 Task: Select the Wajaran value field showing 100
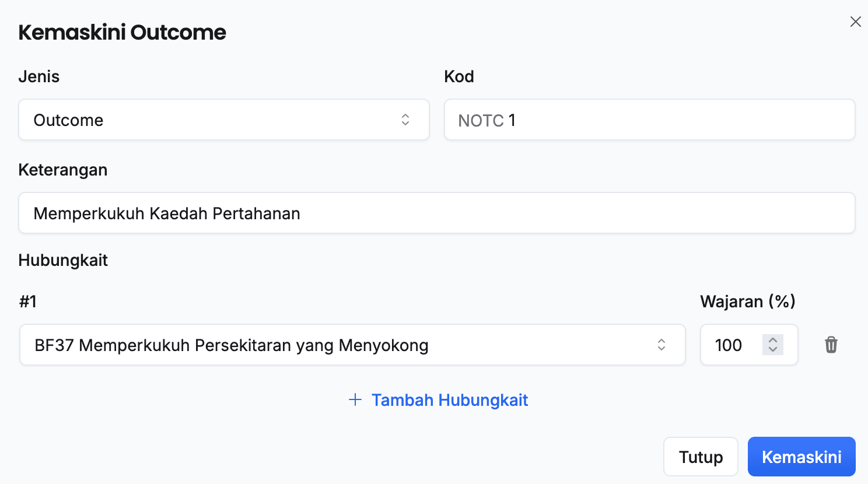[732, 345]
